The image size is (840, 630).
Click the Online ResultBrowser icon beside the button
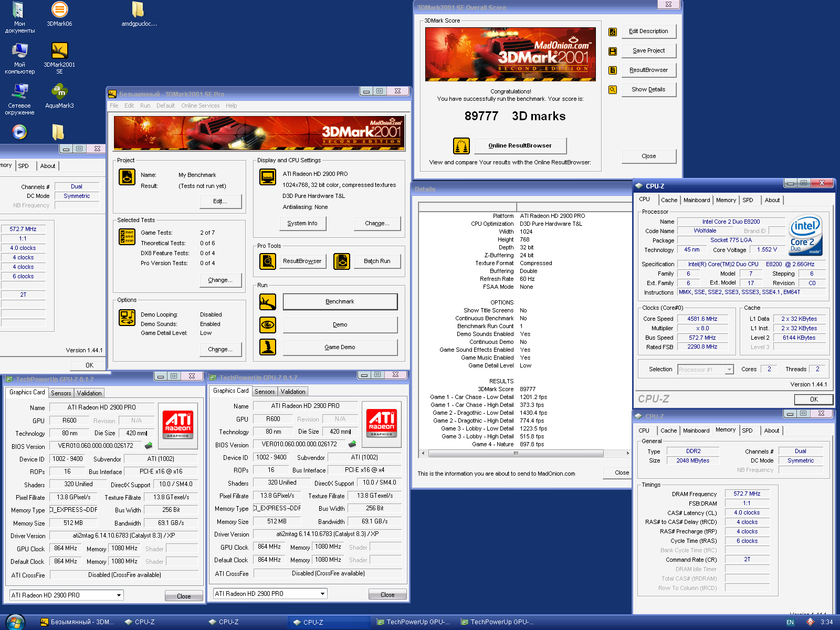(461, 145)
